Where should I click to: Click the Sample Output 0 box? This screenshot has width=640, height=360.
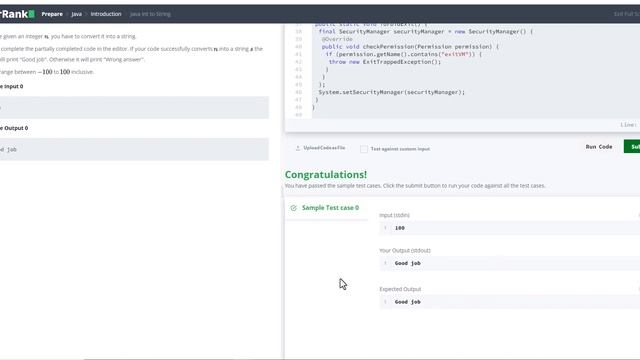134,149
